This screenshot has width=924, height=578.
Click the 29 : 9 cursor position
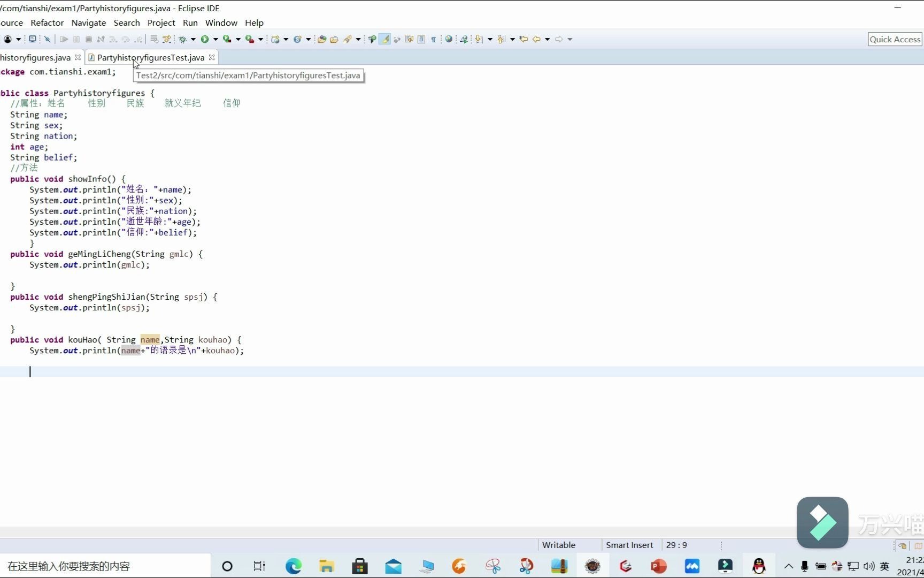[676, 545]
